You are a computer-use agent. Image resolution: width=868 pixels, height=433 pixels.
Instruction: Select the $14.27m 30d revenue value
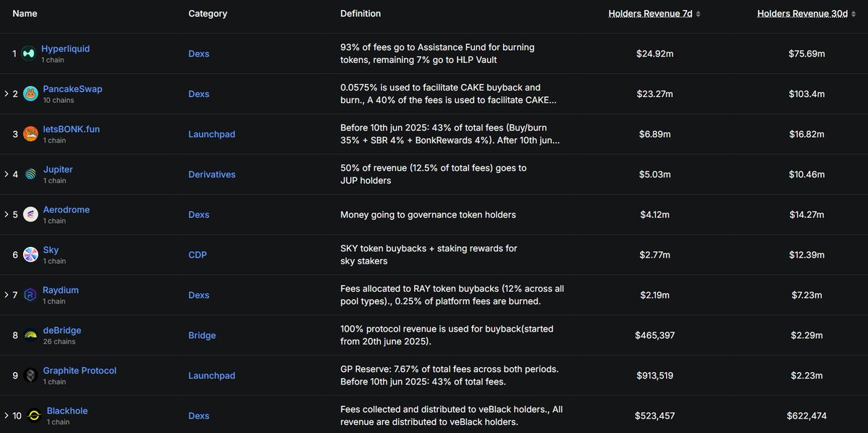[806, 214]
